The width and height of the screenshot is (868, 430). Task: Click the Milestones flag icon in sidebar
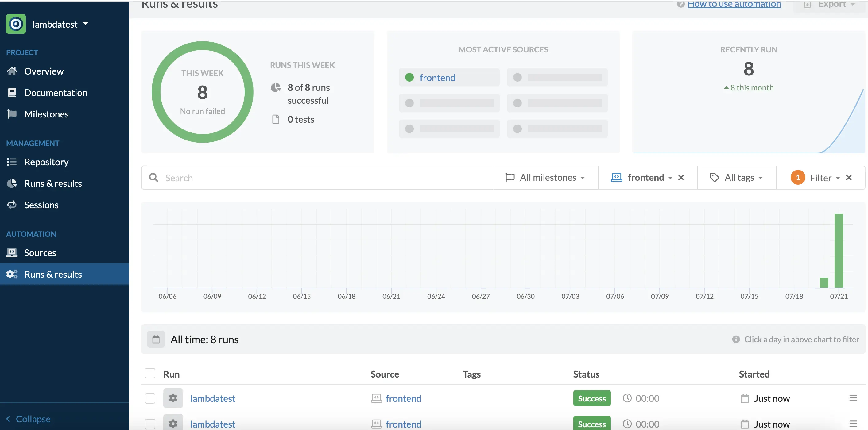[12, 114]
